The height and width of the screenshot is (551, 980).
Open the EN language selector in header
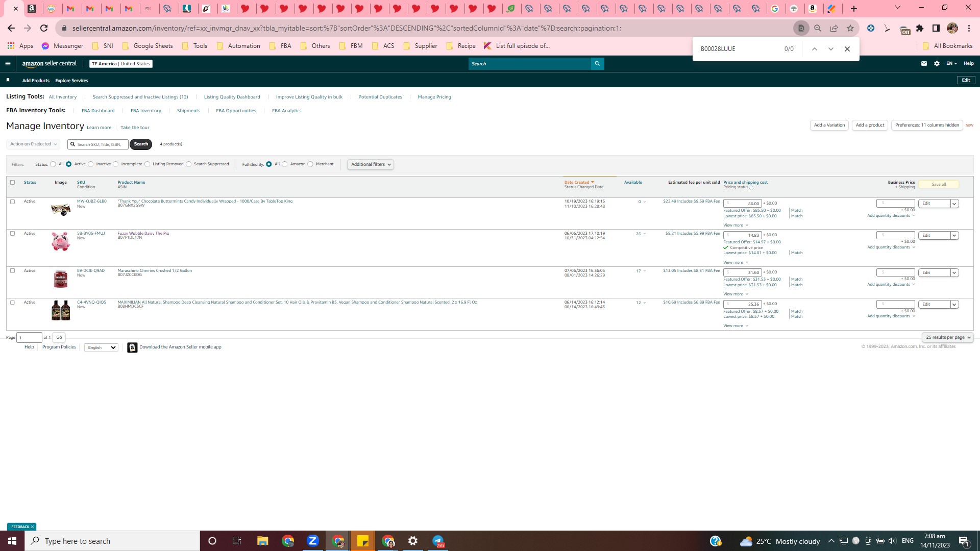(x=951, y=64)
